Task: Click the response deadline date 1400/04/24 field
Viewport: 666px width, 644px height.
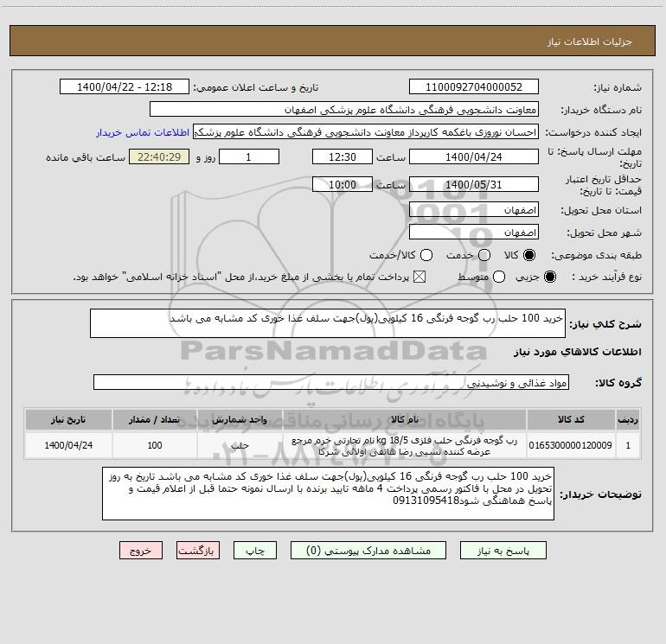Action: (474, 156)
